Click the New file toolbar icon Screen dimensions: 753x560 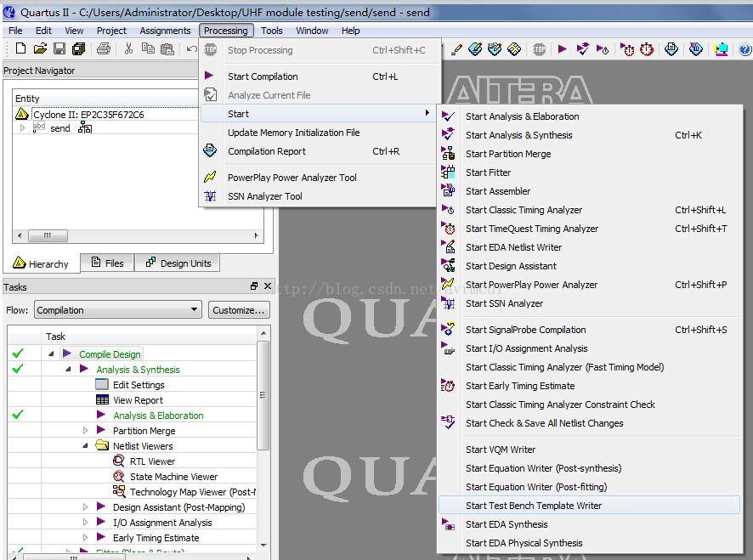pyautogui.click(x=20, y=48)
